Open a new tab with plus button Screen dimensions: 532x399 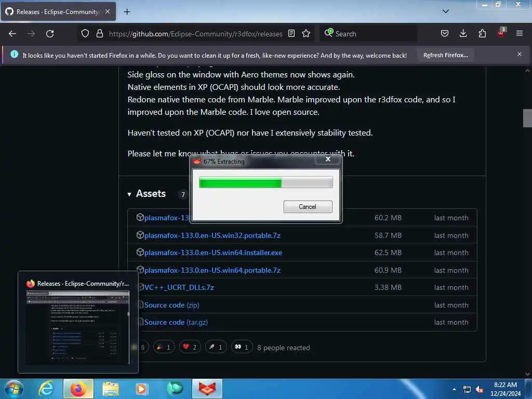coord(127,12)
